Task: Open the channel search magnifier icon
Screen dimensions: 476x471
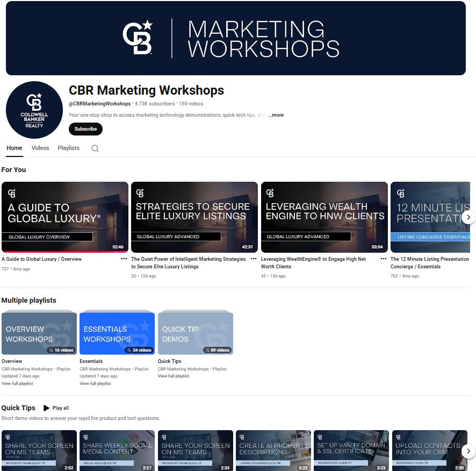Action: (x=95, y=148)
